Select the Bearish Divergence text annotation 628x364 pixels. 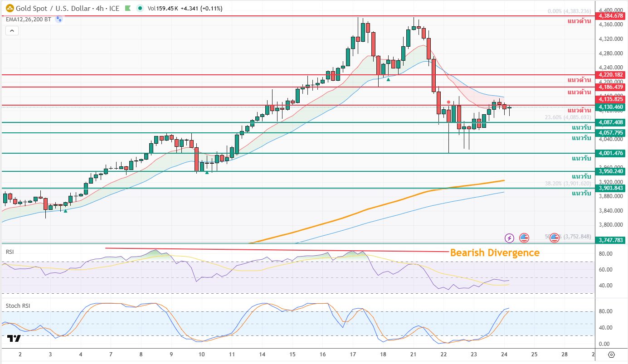coord(495,253)
